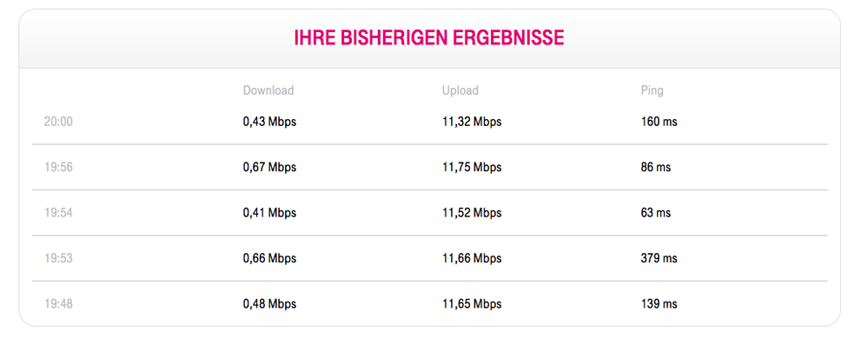Click the 19:48 timestamp
Screen dimensions: 868x352
coord(58,304)
